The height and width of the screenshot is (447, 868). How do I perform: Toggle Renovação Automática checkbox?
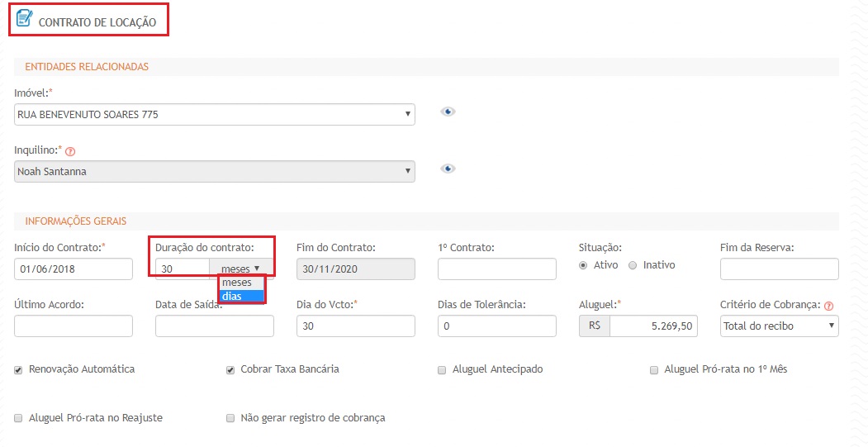(x=18, y=370)
